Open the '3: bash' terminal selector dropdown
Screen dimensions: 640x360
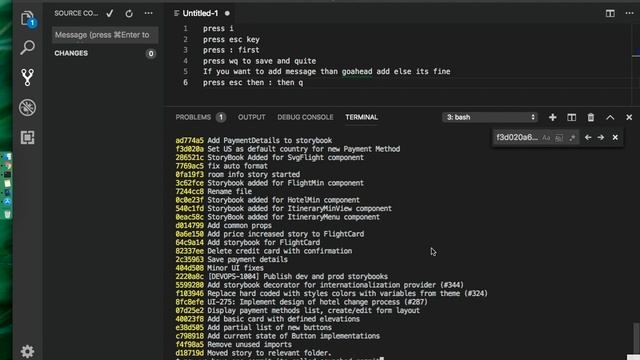[489, 118]
